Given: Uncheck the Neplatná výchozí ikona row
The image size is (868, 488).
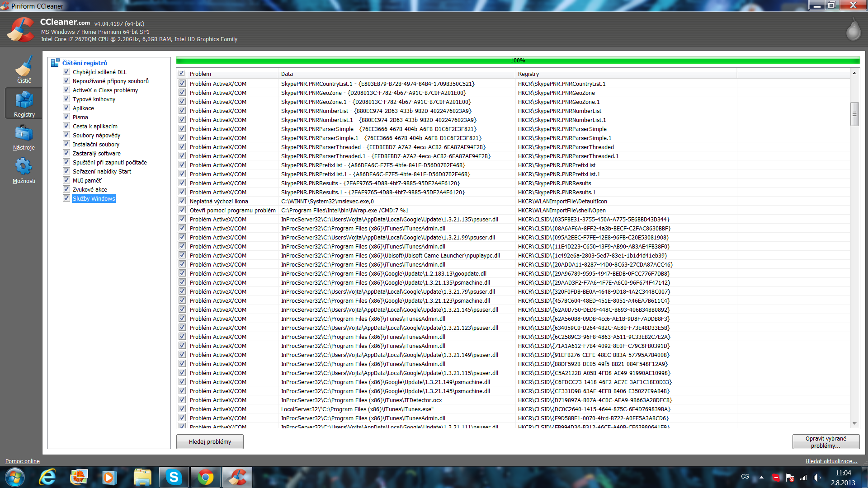Looking at the screenshot, I should [182, 201].
